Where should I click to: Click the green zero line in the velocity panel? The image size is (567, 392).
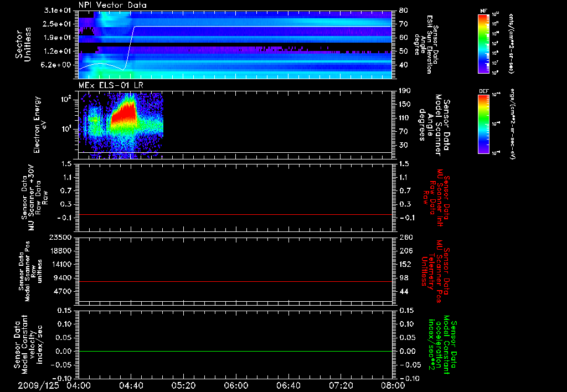click(235, 351)
